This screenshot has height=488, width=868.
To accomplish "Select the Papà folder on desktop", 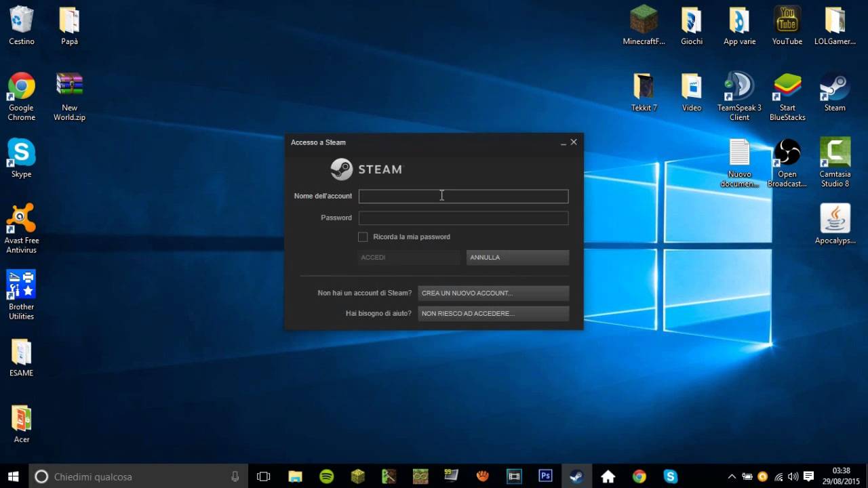I will [69, 26].
